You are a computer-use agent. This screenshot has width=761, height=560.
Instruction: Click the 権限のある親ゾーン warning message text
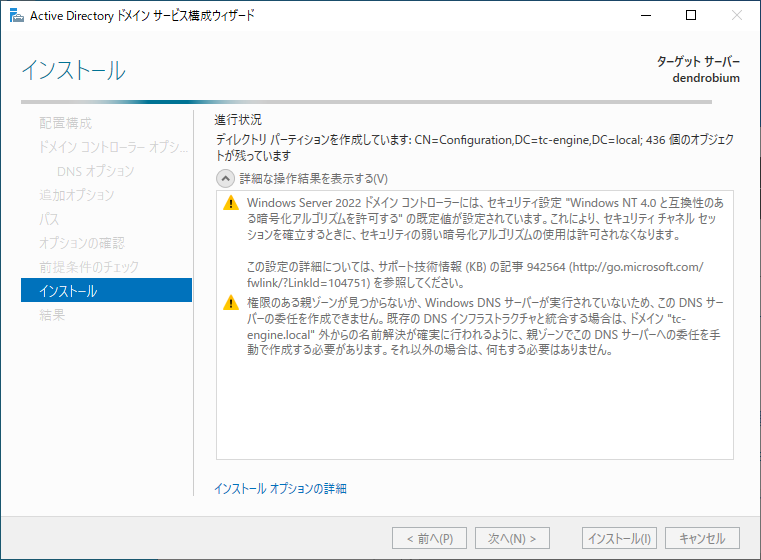click(x=484, y=326)
